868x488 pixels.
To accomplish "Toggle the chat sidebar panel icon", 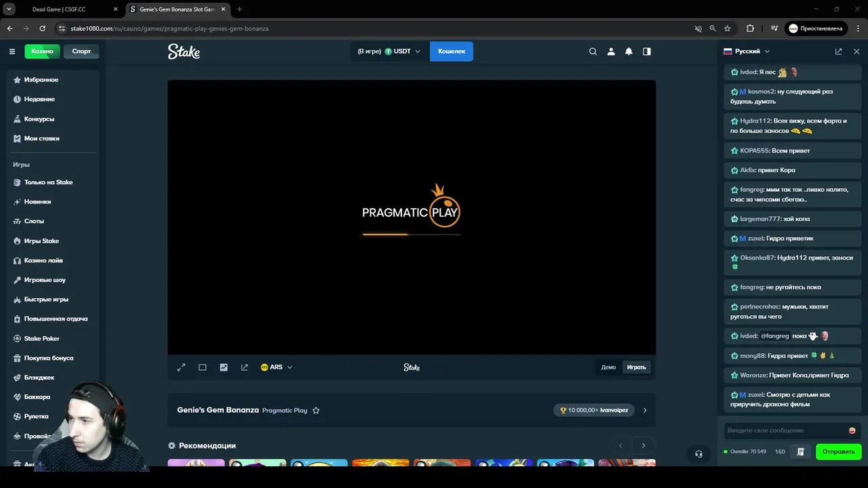I will (x=647, y=52).
